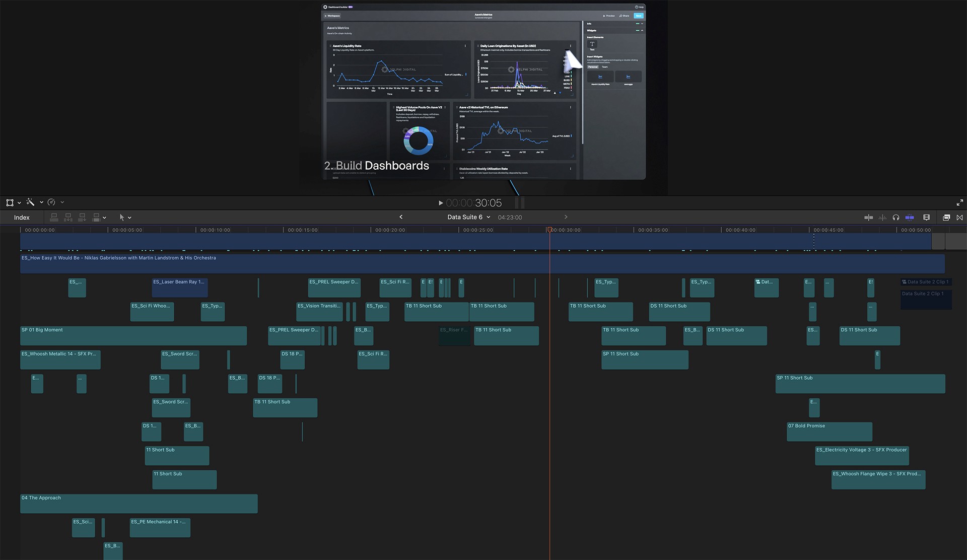Show the effects browser
The width and height of the screenshot is (967, 560).
pos(946,218)
